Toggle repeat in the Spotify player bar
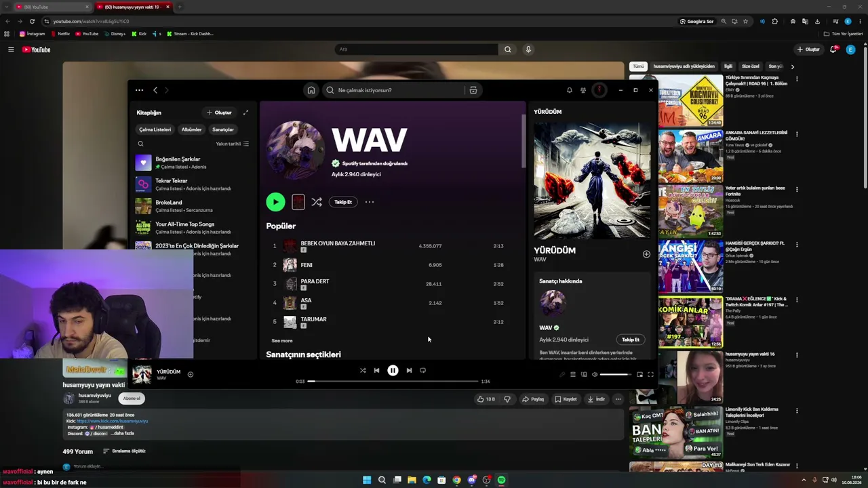This screenshot has width=868, height=488. coord(422,371)
